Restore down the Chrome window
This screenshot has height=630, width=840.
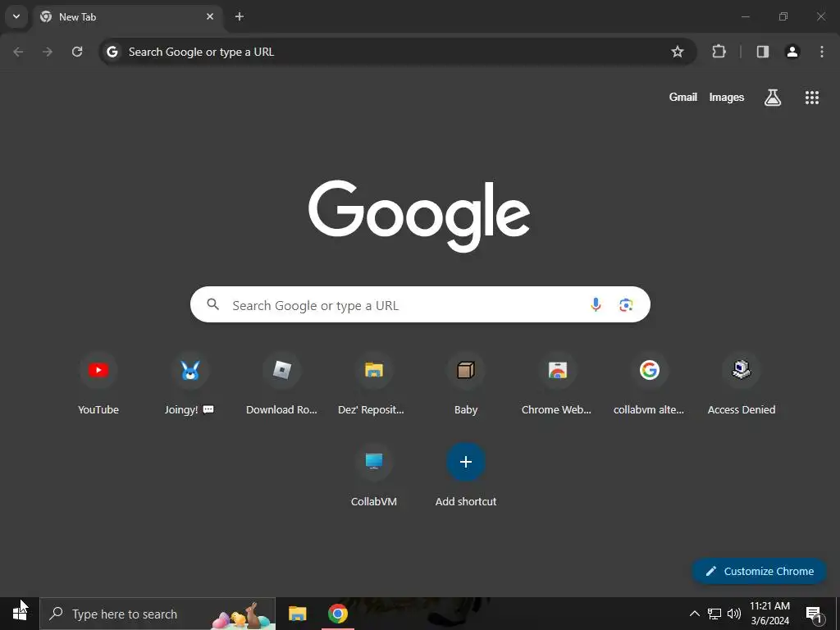(783, 16)
